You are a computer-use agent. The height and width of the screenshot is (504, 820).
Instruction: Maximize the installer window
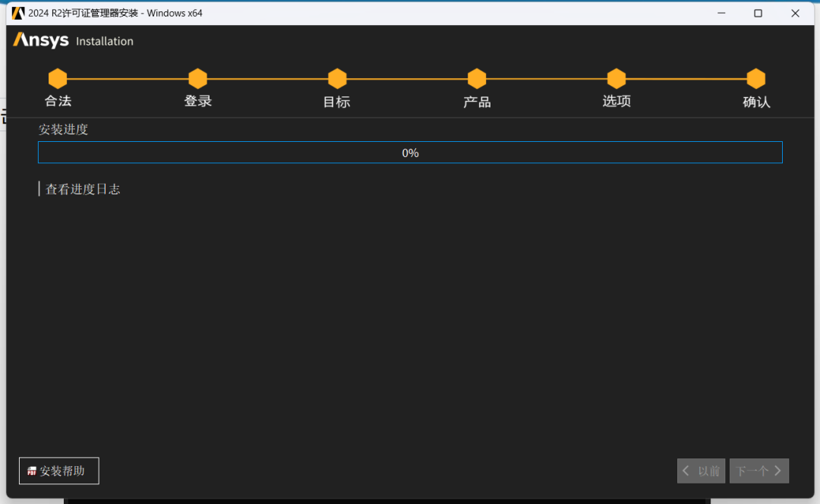758,13
